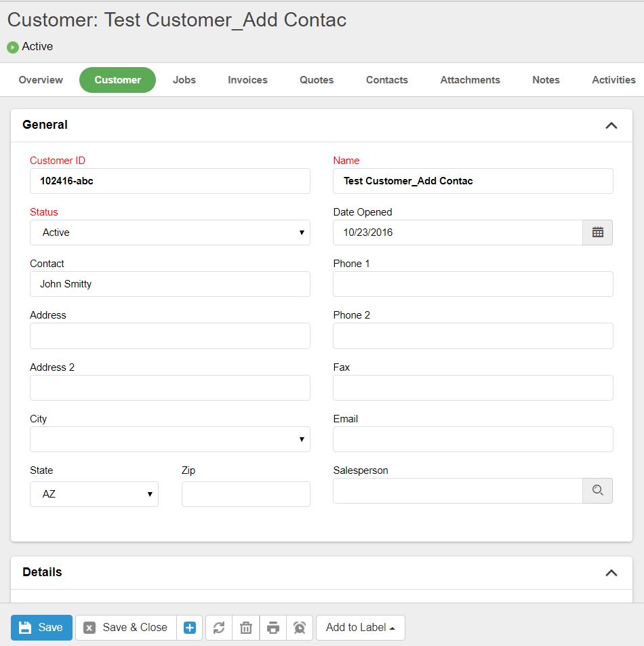Click the green Active status icon
The width and height of the screenshot is (644, 646).
(12, 47)
